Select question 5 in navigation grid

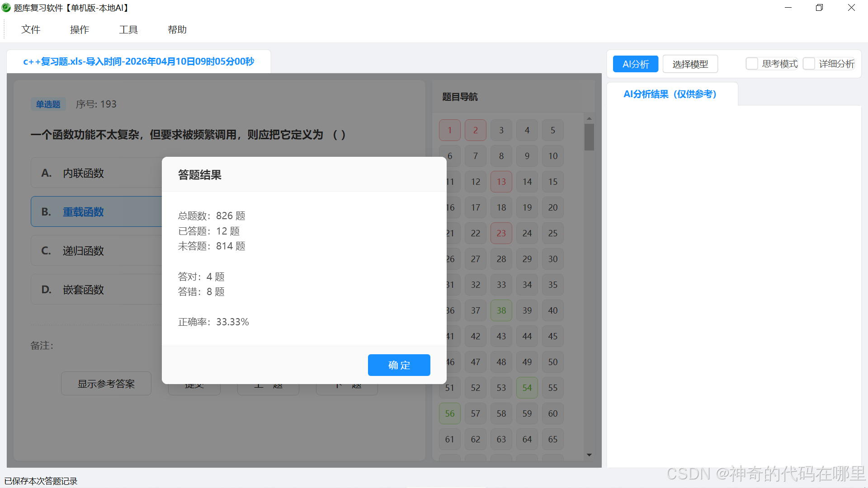point(553,130)
